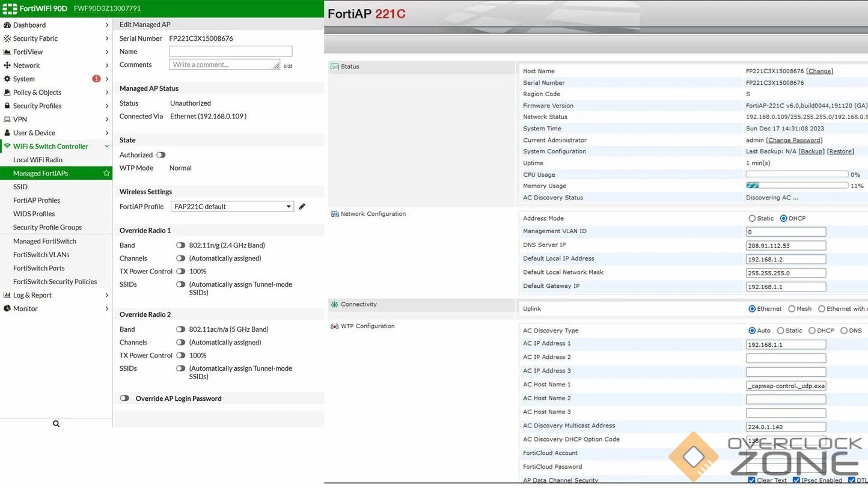Toggle TX Power Control override for Radio 2
Screen dimensions: 868x488
pos(180,355)
